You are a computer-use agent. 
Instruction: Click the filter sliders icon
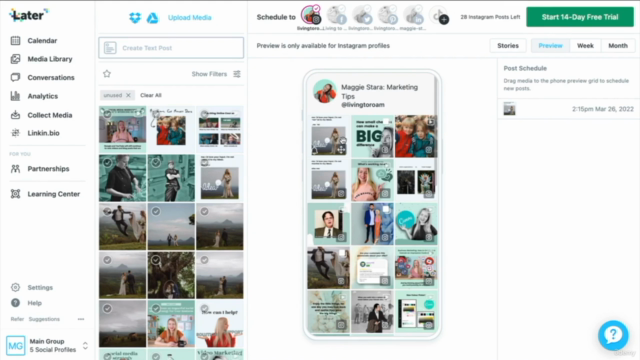[237, 74]
